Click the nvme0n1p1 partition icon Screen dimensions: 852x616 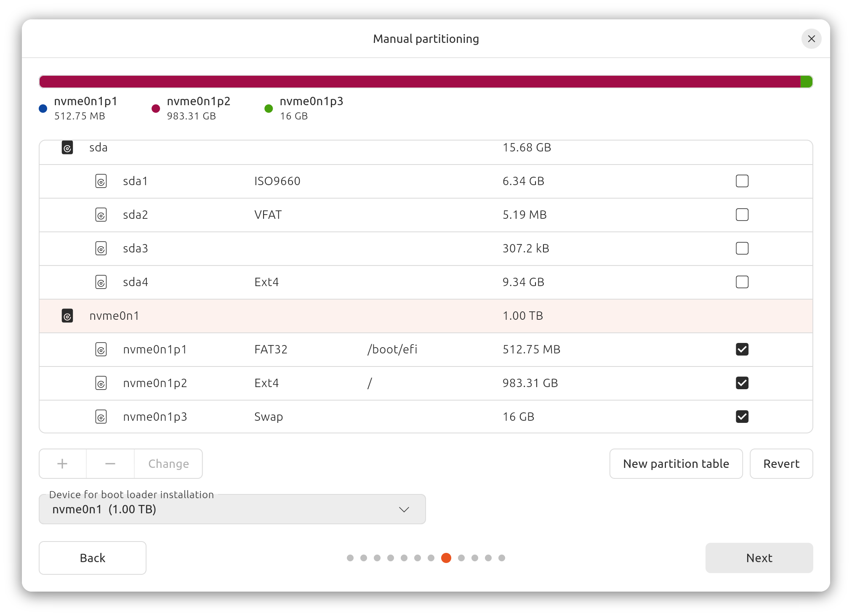[101, 350]
